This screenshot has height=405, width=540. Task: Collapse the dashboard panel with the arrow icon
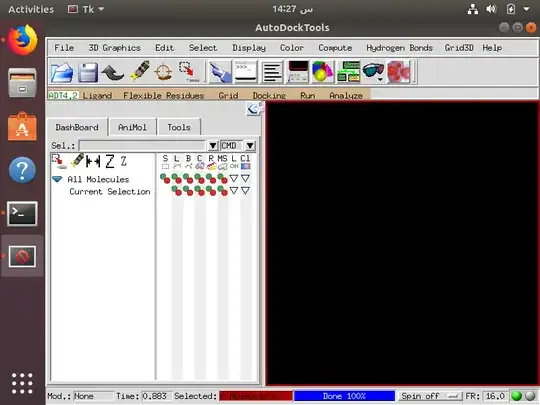253,110
